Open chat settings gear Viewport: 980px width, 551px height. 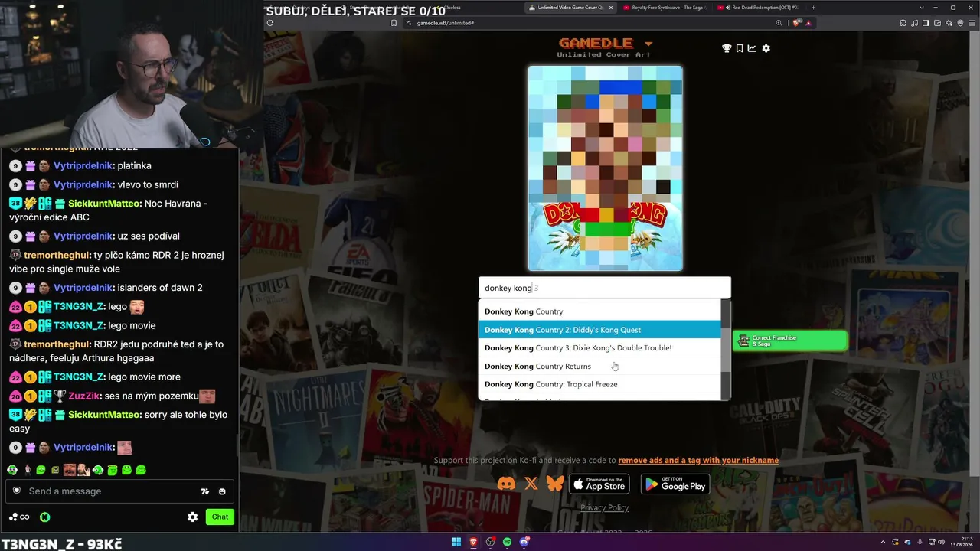193,517
